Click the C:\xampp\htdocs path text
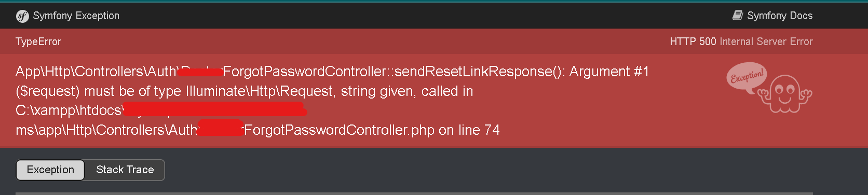This screenshot has height=195, width=868. (x=70, y=110)
